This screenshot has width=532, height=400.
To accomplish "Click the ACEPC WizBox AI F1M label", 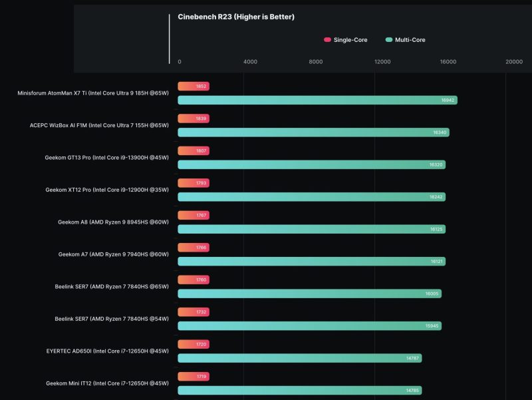I will (99, 125).
